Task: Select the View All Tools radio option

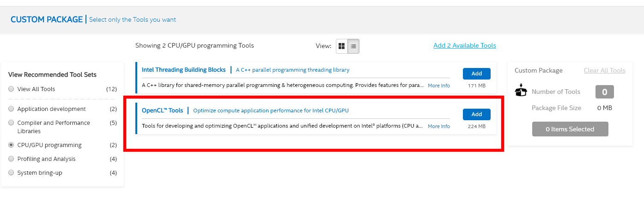Action: click(x=11, y=89)
